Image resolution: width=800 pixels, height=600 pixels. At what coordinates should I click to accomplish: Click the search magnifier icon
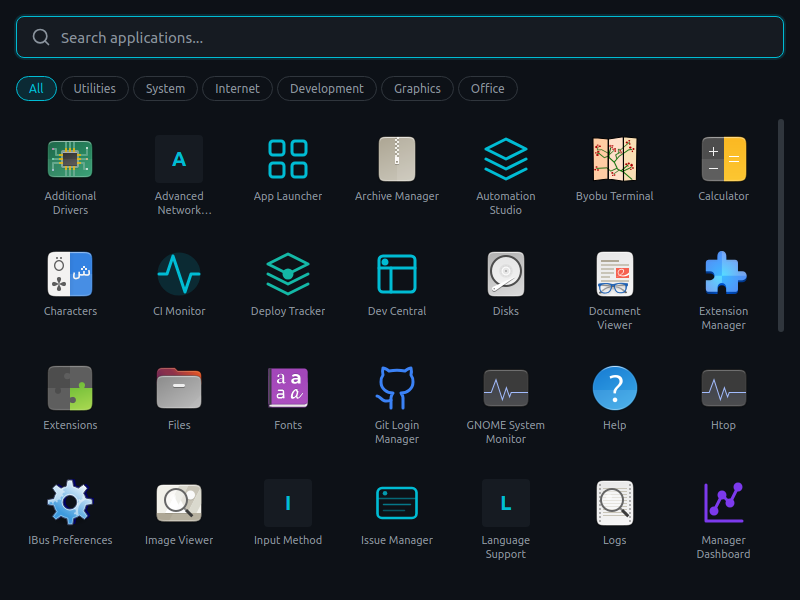41,37
